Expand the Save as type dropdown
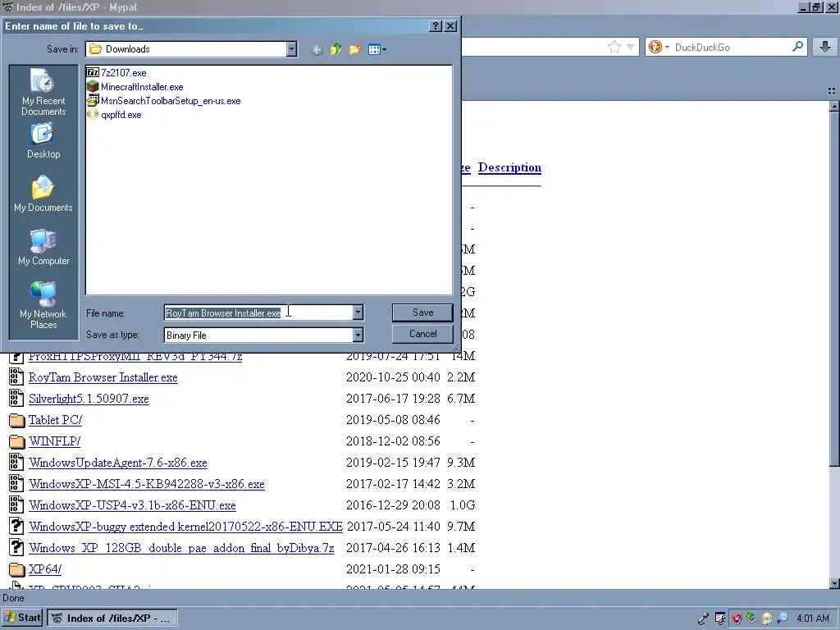Viewport: 840px width, 630px height. tap(358, 336)
